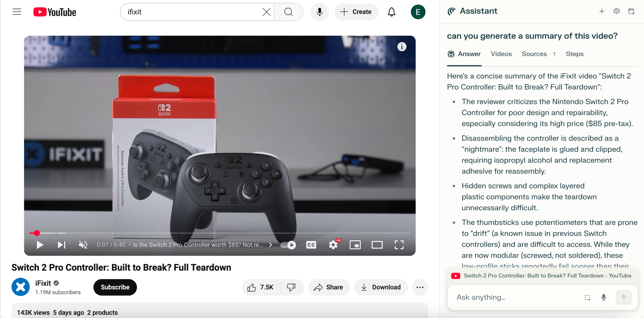Click the video info card icon
This screenshot has width=644, height=318.
(402, 47)
